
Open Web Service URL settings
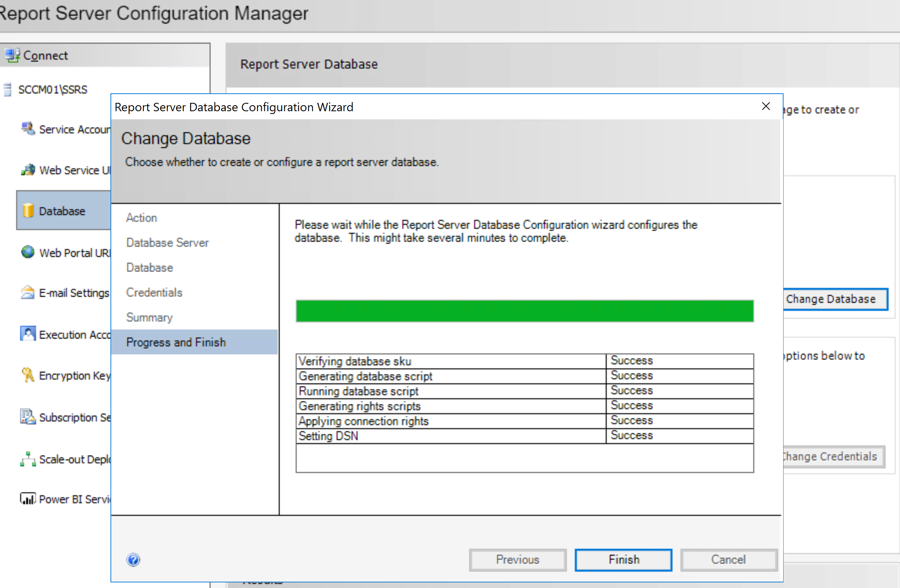pyautogui.click(x=68, y=170)
